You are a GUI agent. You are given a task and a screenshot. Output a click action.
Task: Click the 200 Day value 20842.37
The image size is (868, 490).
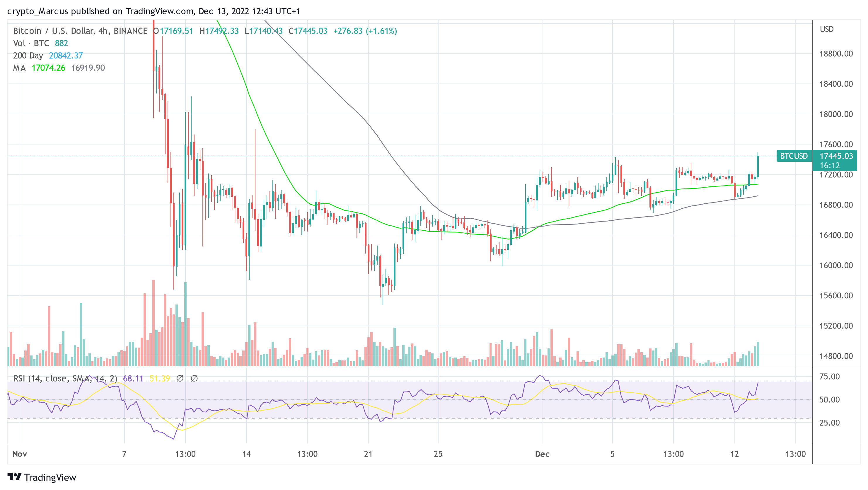[x=66, y=56]
